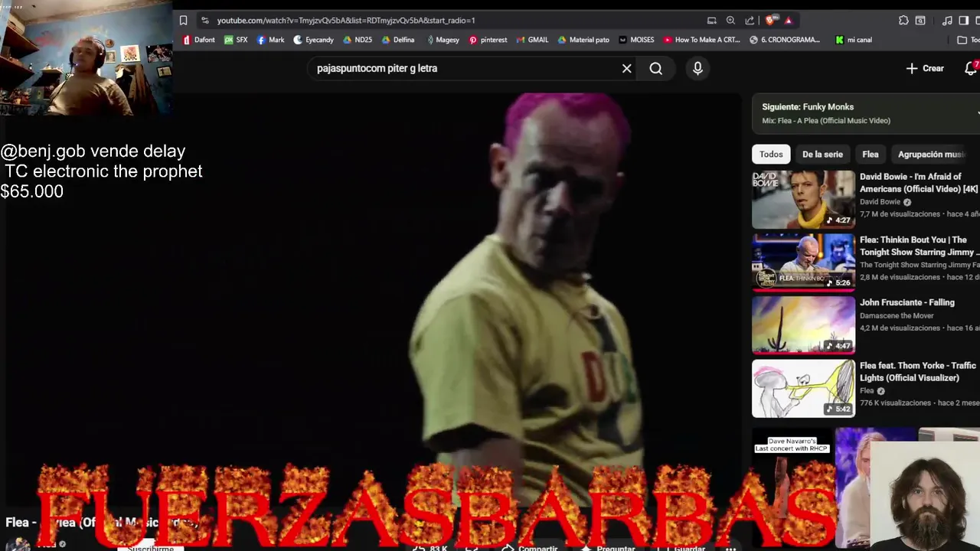Screen dimensions: 980x551
Task: Open Flea Traffic Lights visualizer thumbnail
Action: coord(803,388)
